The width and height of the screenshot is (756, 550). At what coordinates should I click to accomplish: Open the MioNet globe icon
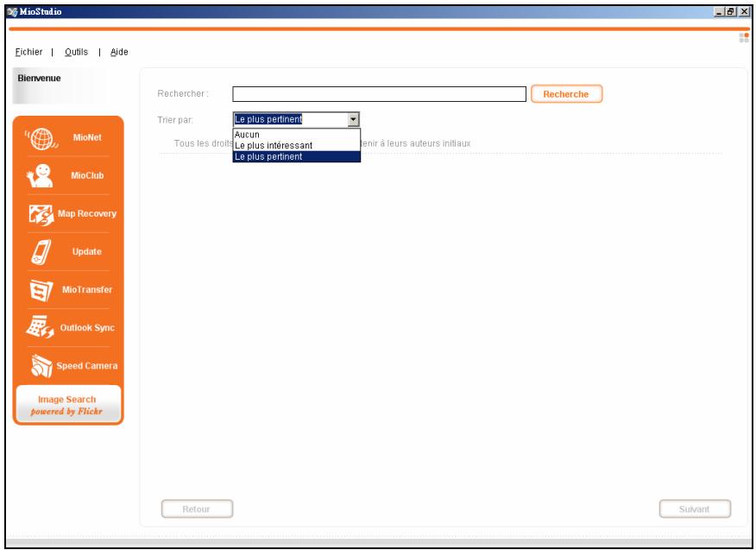coord(41,138)
